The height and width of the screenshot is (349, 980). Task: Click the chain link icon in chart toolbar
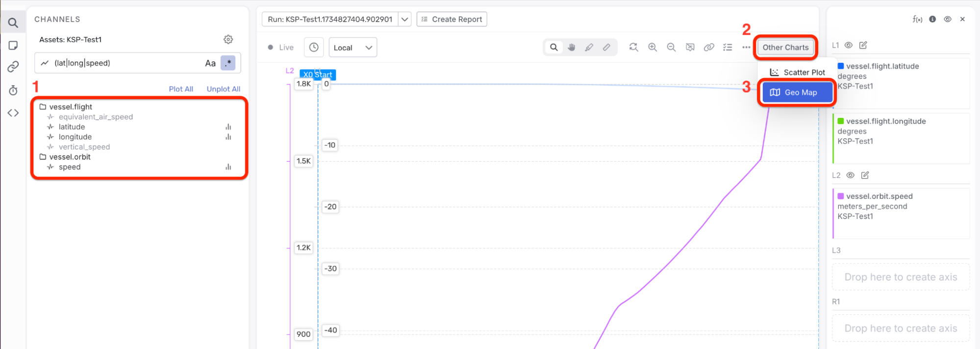[x=709, y=47]
